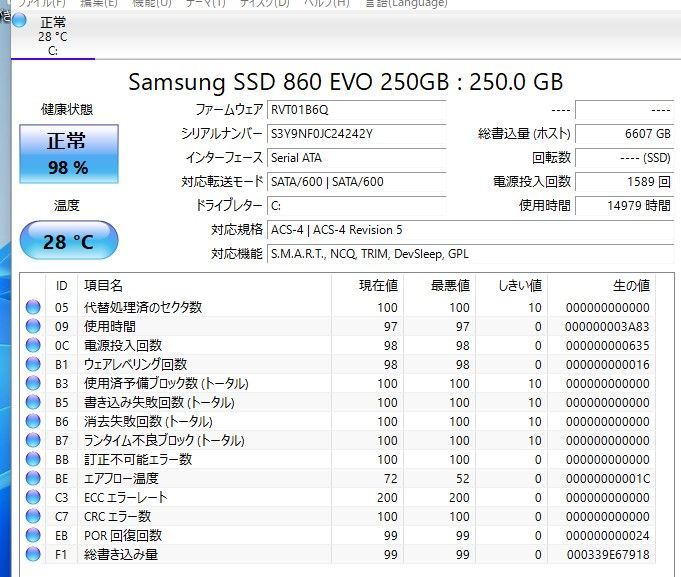Select the 電源投入回数 attribute name in row 0C
The width and height of the screenshot is (681, 577).
tap(123, 346)
